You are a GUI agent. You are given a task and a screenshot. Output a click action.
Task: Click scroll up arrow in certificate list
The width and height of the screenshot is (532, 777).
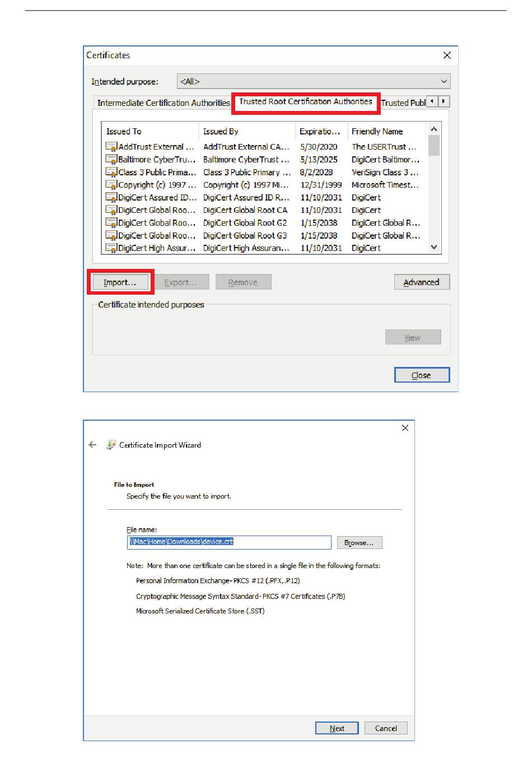(x=433, y=129)
